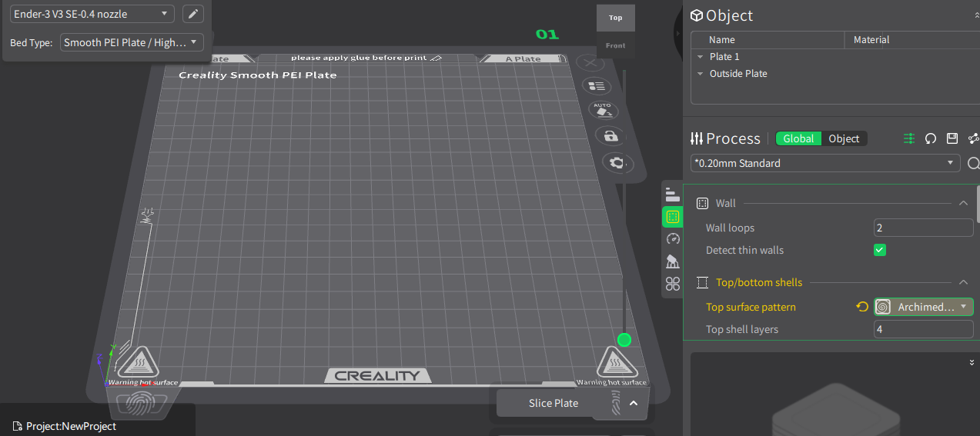Click the save process preset icon

(952, 138)
